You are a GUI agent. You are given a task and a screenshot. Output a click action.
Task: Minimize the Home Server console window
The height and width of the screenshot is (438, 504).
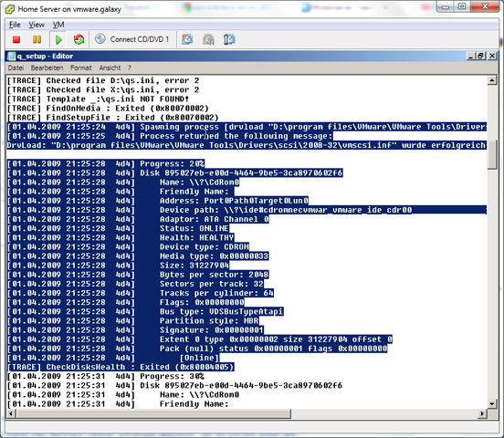pyautogui.click(x=446, y=7)
